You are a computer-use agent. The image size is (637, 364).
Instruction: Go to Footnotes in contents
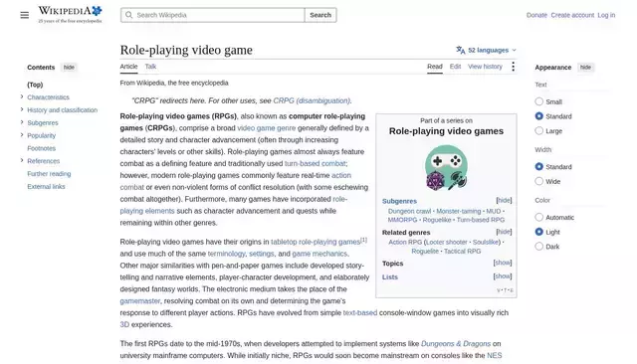pos(42,148)
